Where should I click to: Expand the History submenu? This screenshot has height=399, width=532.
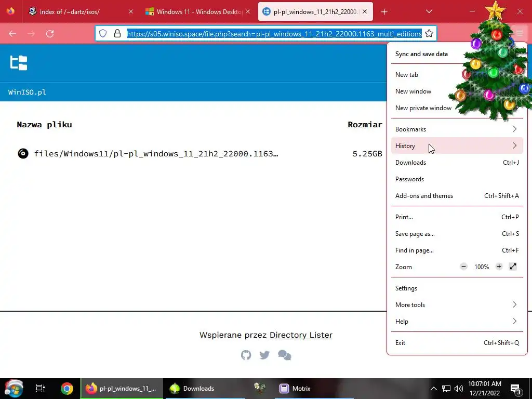coord(457,146)
